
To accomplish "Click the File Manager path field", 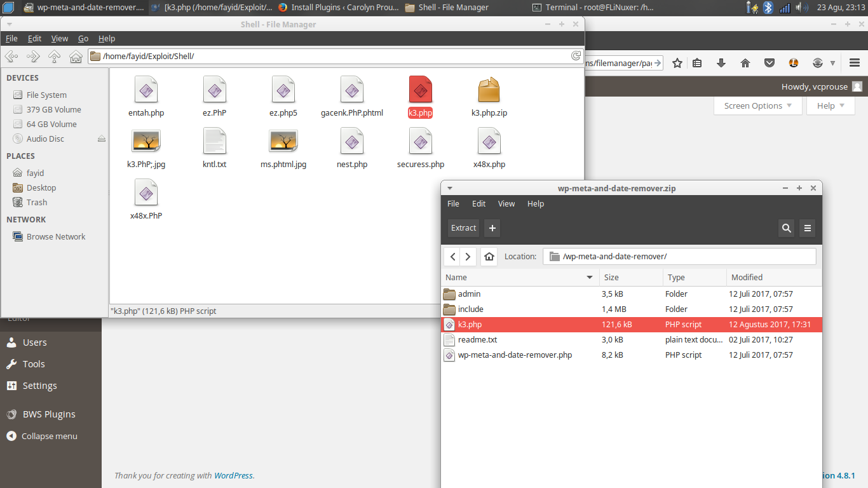I will [335, 56].
